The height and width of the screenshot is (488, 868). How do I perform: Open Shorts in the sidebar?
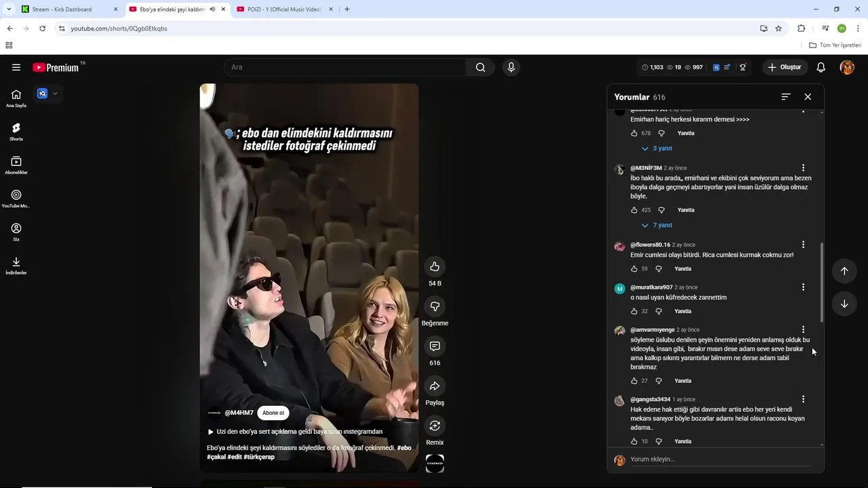click(16, 131)
